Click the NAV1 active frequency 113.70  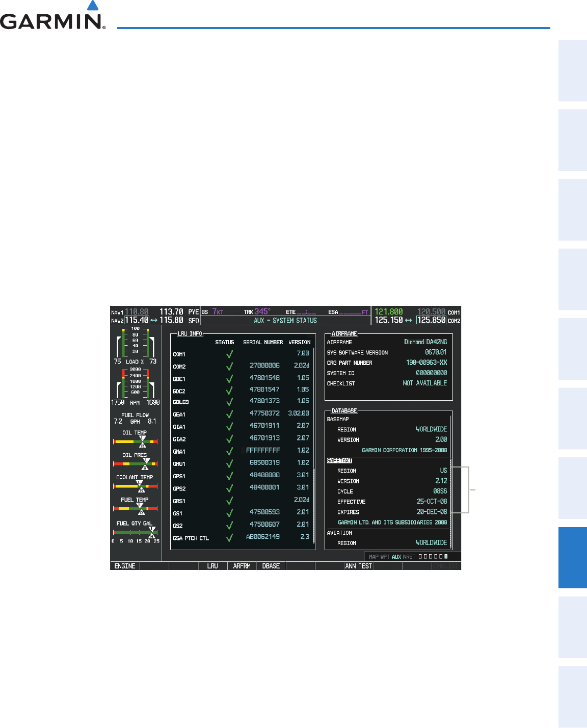(171, 311)
